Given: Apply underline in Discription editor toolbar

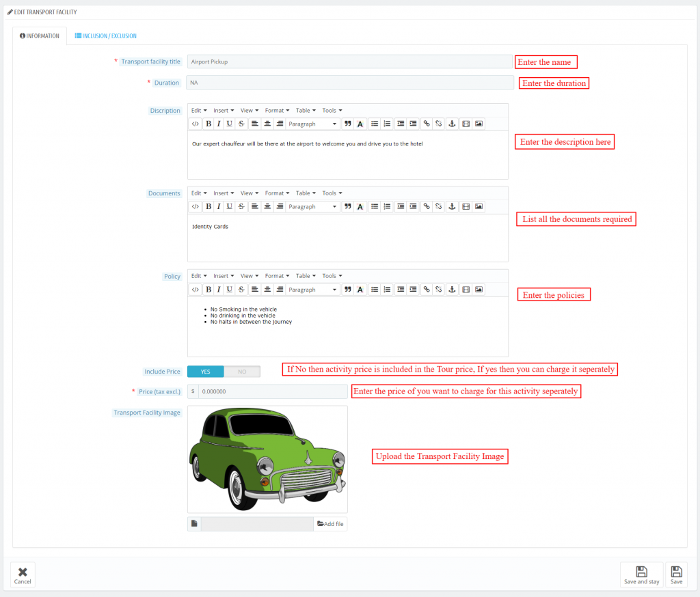Looking at the screenshot, I should (230, 124).
